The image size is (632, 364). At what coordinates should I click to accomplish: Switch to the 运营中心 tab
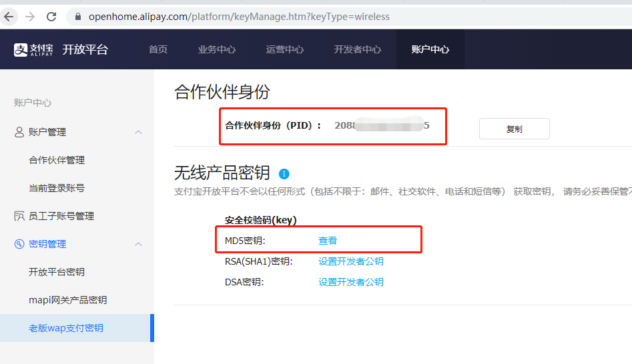pyautogui.click(x=284, y=49)
